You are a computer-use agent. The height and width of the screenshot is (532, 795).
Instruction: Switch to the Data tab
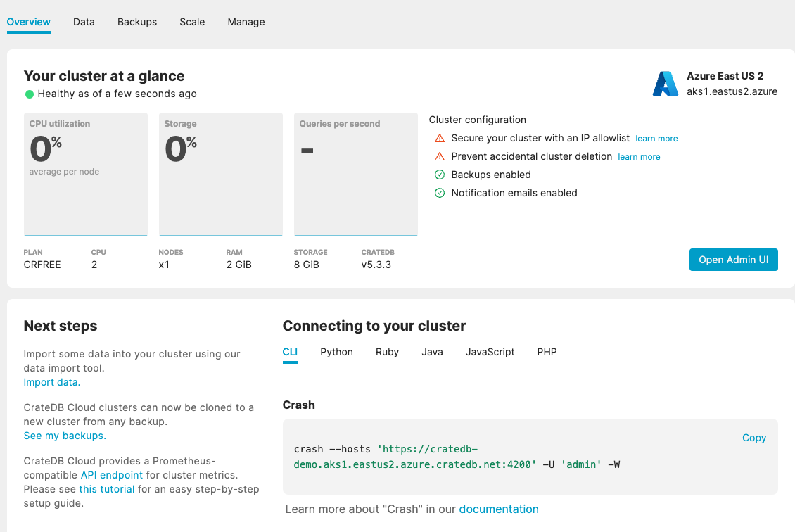tap(84, 22)
